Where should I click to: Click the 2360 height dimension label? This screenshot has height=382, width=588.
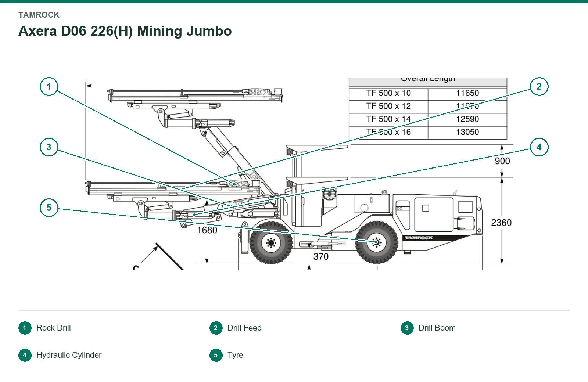coord(501,223)
